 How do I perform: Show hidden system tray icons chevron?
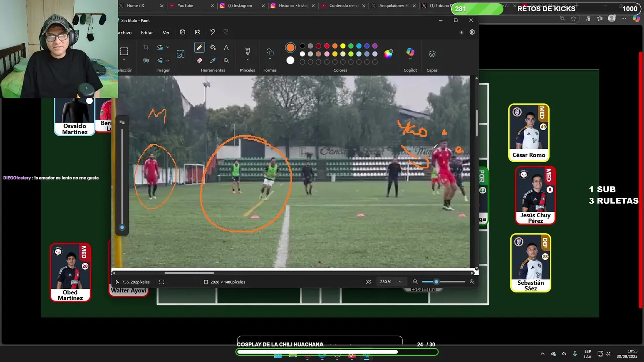542,354
